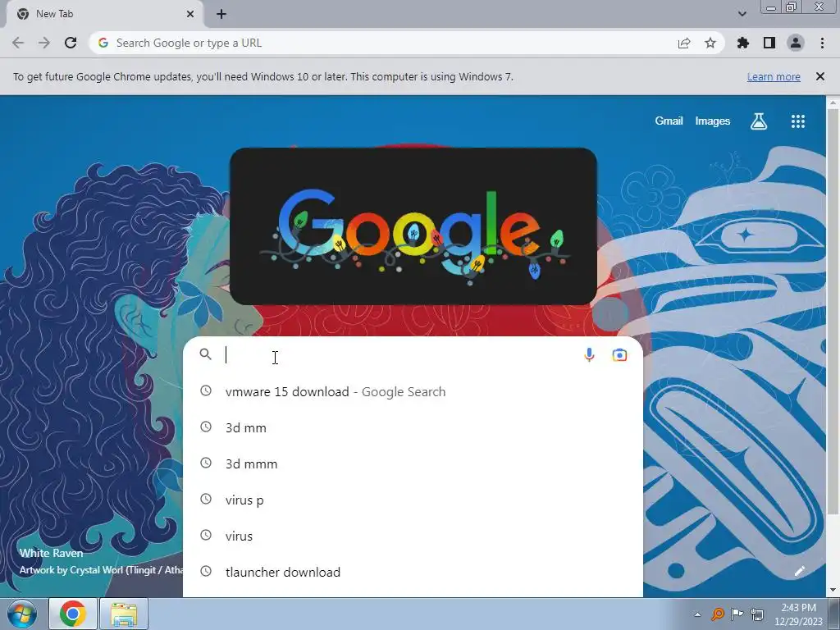Click the orange magnifier tray icon
The width and height of the screenshot is (840, 630).
tap(717, 614)
